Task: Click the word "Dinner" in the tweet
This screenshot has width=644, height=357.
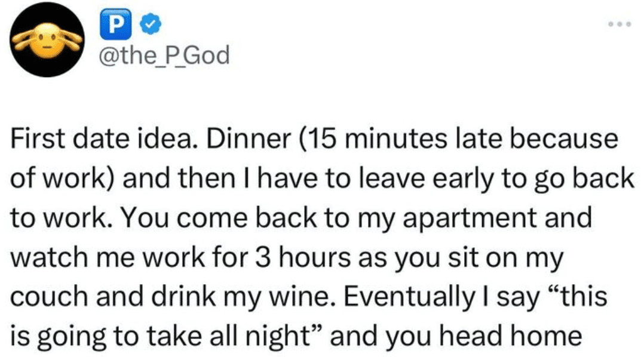Action: point(249,139)
